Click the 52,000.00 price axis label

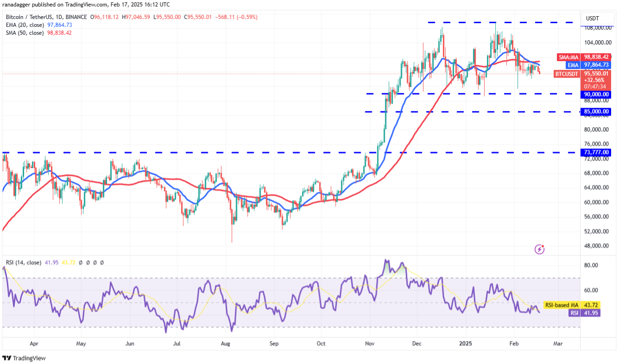[597, 231]
